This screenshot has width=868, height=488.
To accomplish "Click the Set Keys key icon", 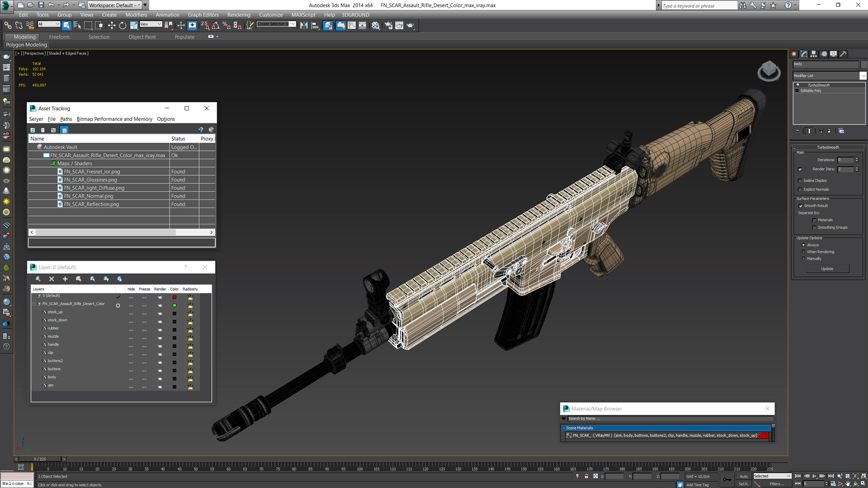I will 727,479.
